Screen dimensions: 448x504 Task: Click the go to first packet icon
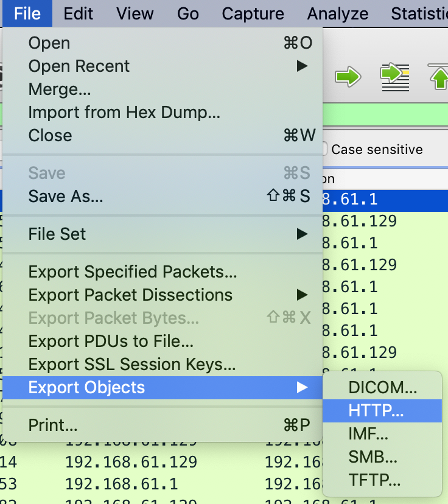439,77
